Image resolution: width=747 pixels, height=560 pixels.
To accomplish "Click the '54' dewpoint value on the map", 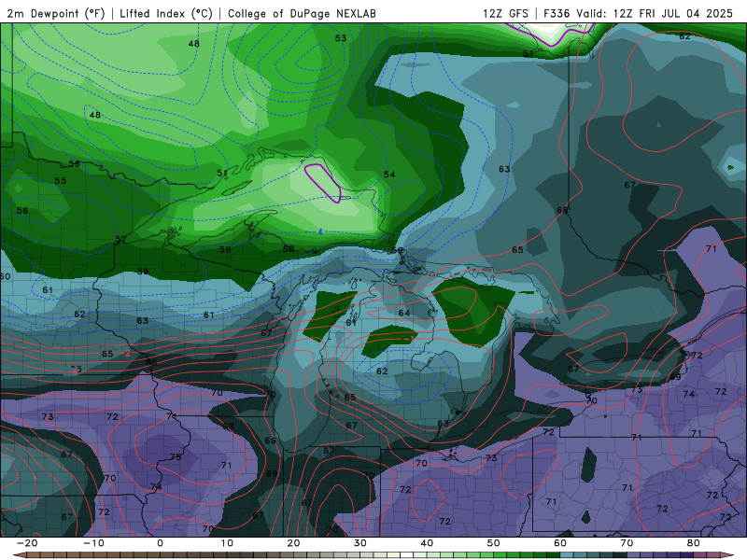I will (389, 175).
